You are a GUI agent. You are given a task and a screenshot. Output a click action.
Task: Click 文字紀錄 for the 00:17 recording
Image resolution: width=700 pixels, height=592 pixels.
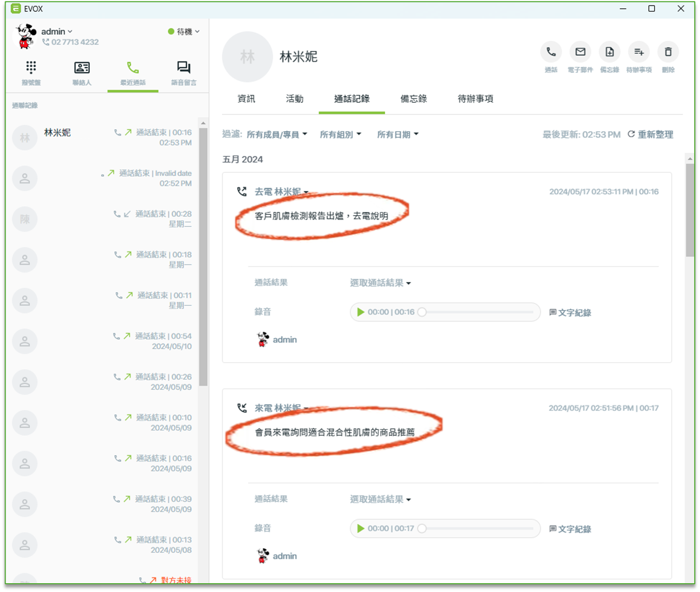(570, 529)
